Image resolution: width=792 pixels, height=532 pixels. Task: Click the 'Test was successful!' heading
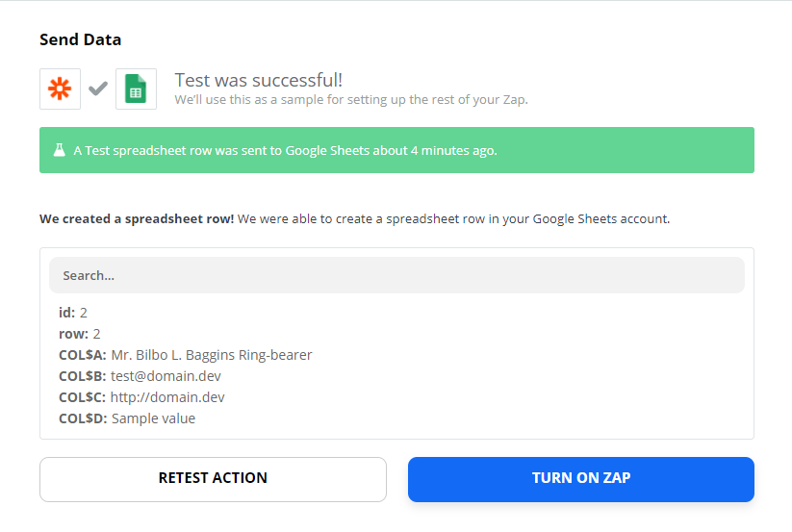pos(258,80)
